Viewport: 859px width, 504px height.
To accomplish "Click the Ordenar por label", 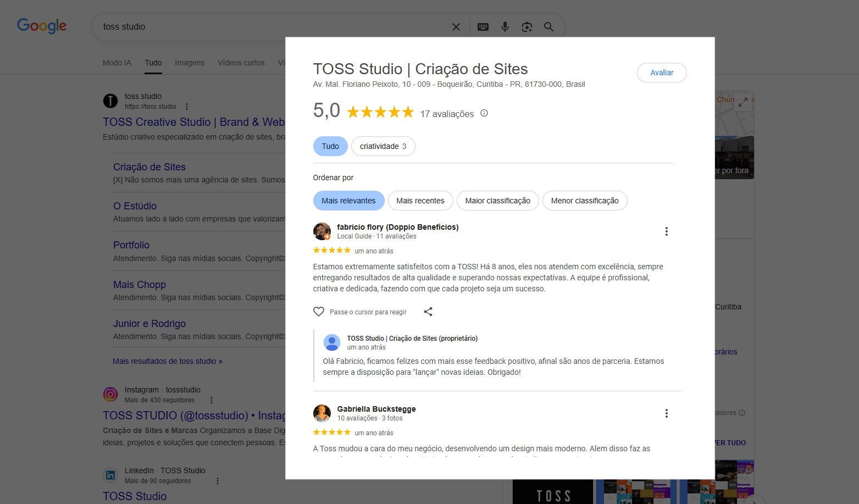I will tap(333, 178).
